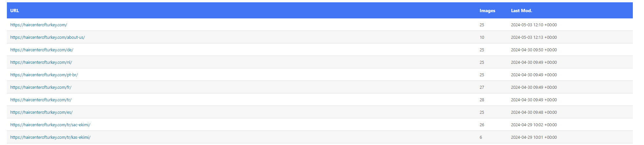Click the Images column header
The image size is (644, 145).
[487, 11]
